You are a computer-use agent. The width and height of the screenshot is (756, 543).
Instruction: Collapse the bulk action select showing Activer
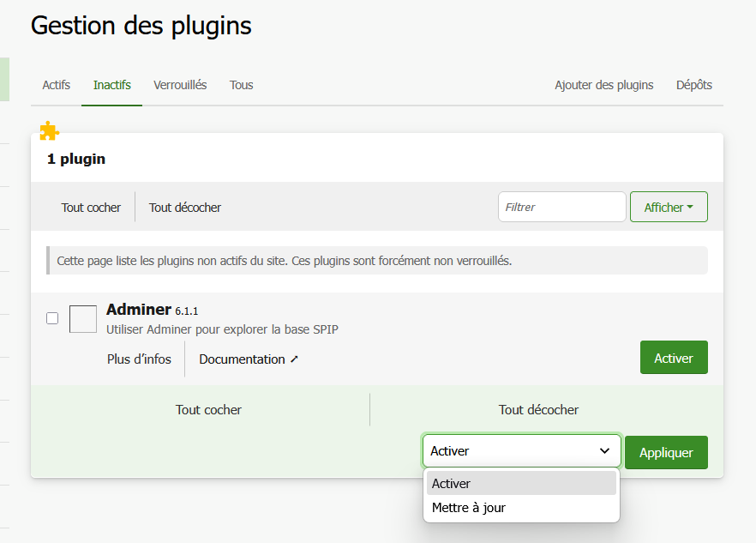tap(521, 451)
